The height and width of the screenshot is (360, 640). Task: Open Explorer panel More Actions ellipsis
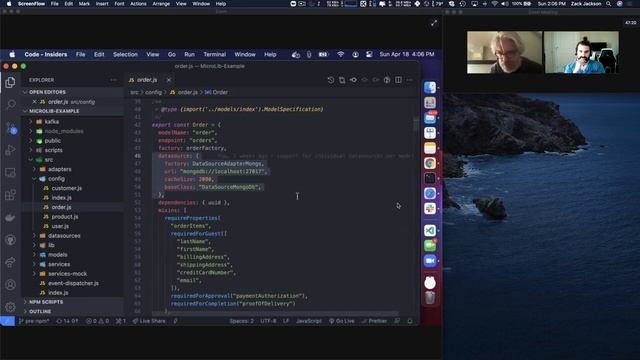pos(113,80)
